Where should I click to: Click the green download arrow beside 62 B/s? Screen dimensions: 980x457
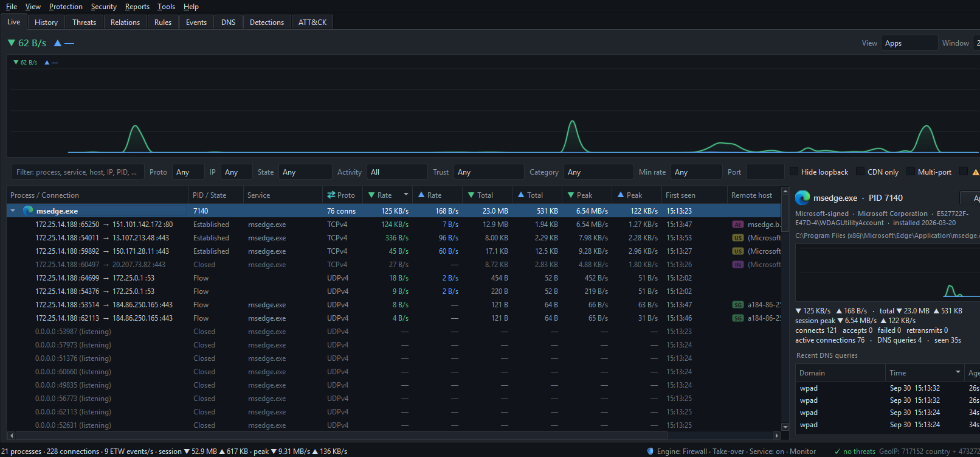pos(12,43)
